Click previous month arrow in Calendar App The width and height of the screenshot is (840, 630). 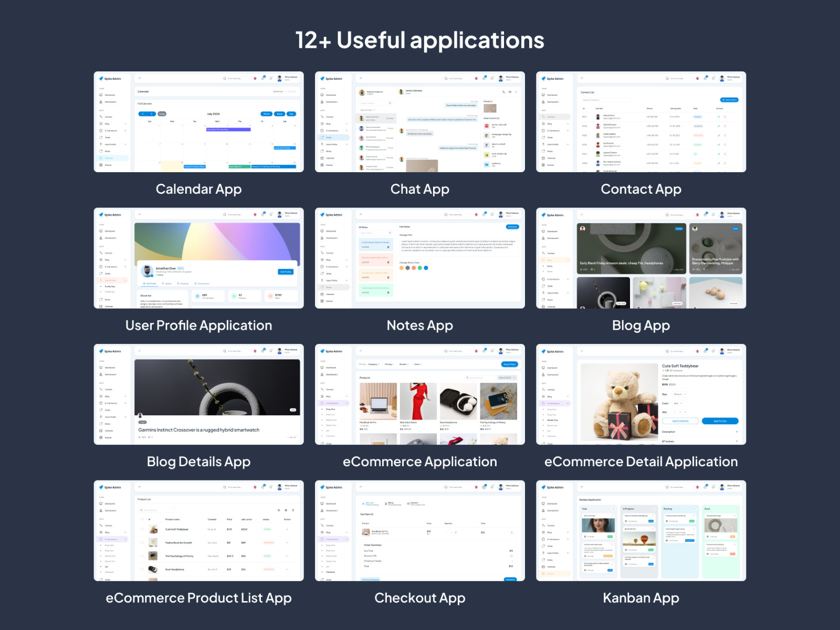142,114
